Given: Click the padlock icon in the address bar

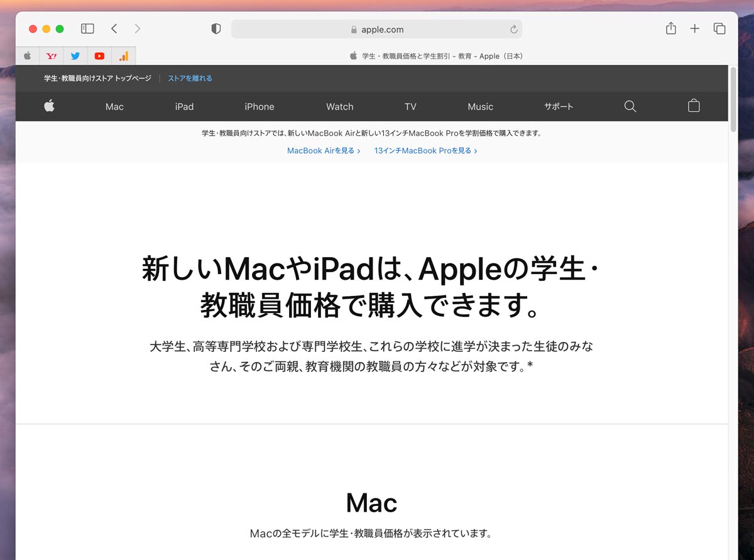Looking at the screenshot, I should tap(354, 30).
